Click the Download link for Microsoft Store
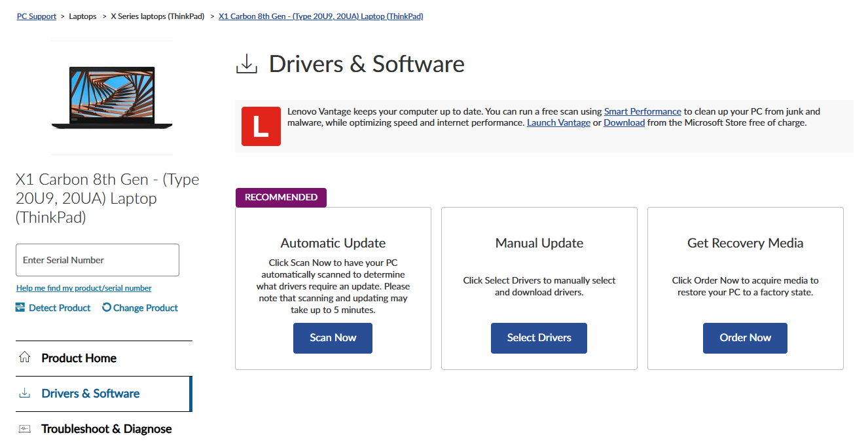The height and width of the screenshot is (444, 868). (624, 122)
